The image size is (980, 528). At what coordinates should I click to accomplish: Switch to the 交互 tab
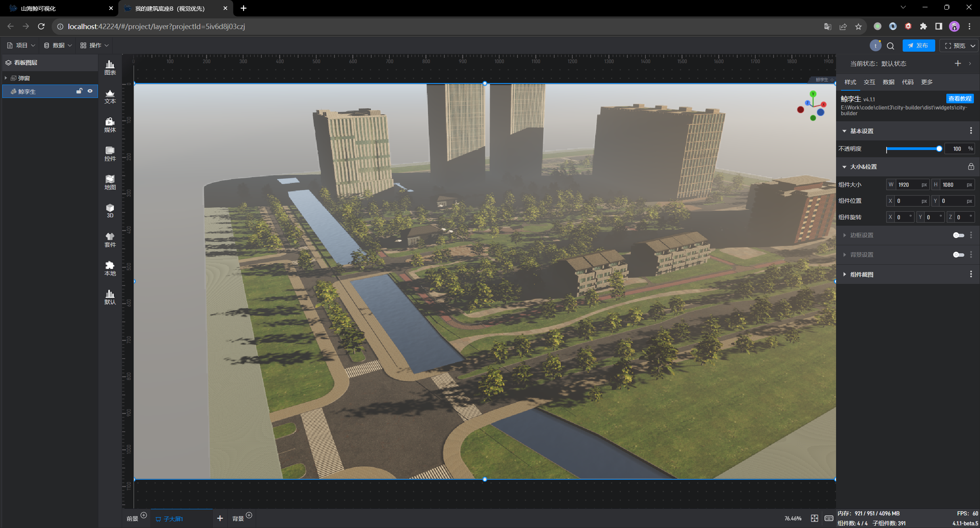(x=869, y=82)
